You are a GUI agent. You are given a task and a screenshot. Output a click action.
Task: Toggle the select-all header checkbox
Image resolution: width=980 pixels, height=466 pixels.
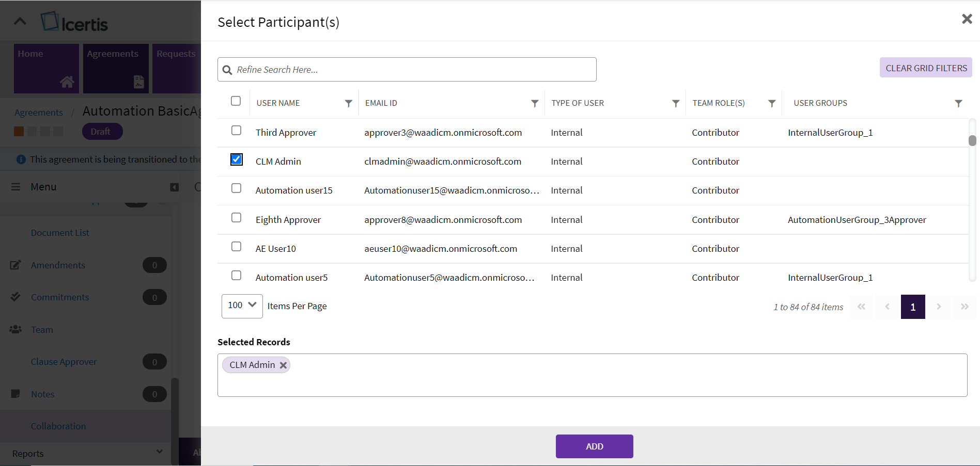tap(236, 101)
